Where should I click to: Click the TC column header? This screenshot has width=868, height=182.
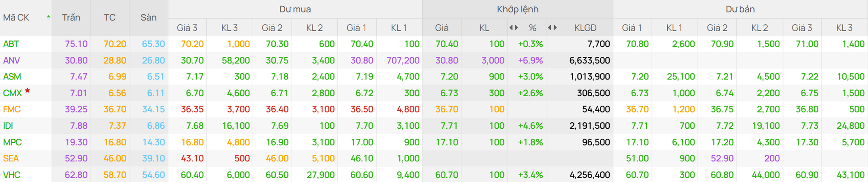(110, 18)
